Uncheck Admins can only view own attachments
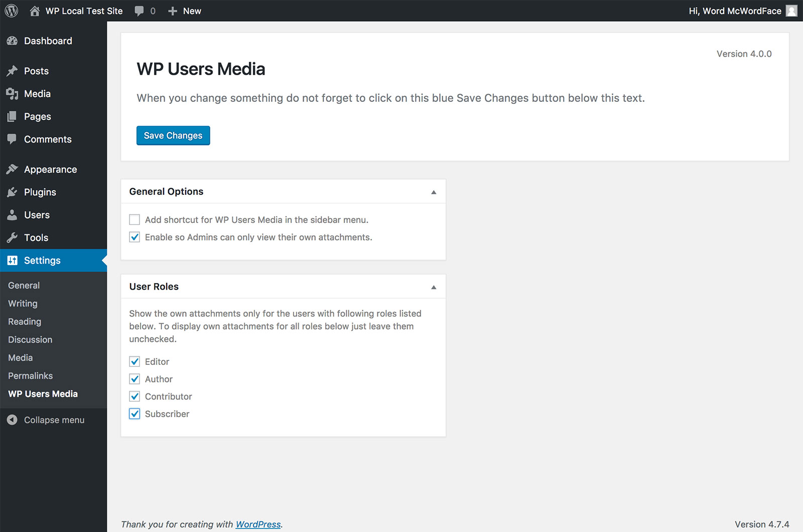Viewport: 803px width, 532px height. (135, 237)
